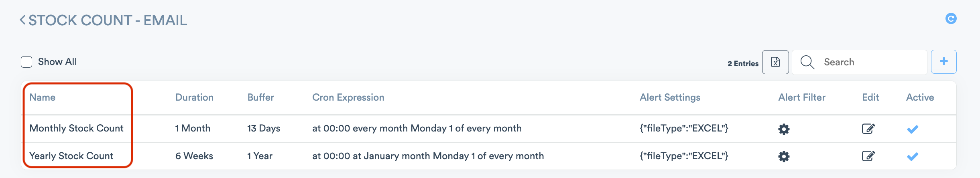Sort by the Buffer column header

[260, 97]
